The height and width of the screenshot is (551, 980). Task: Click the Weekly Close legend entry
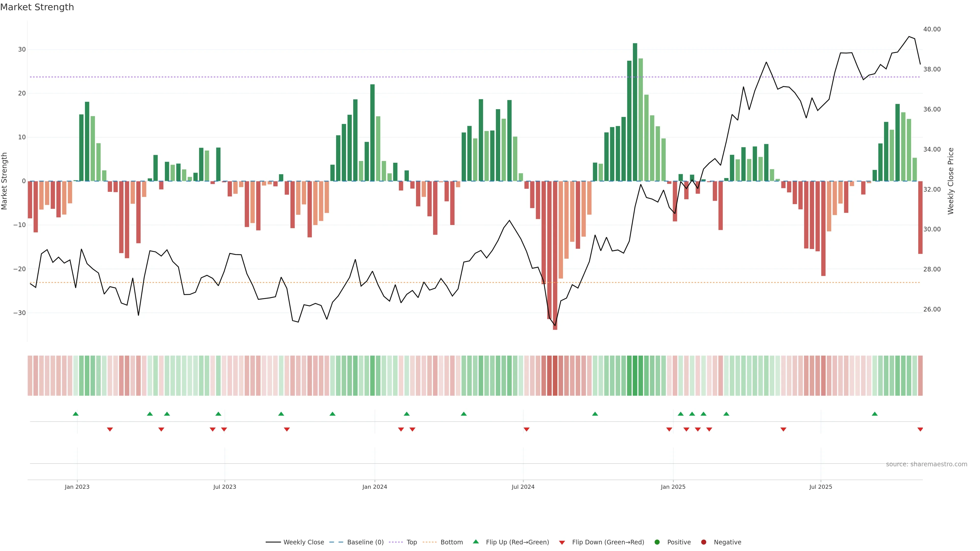point(303,542)
